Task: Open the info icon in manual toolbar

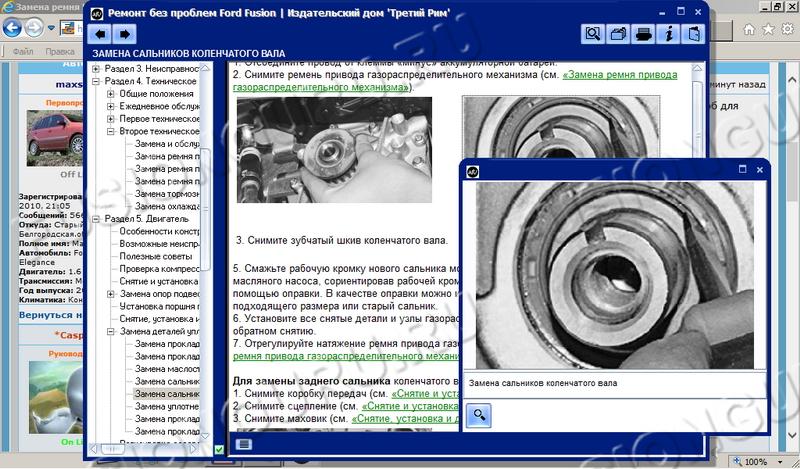Action: pos(669,34)
